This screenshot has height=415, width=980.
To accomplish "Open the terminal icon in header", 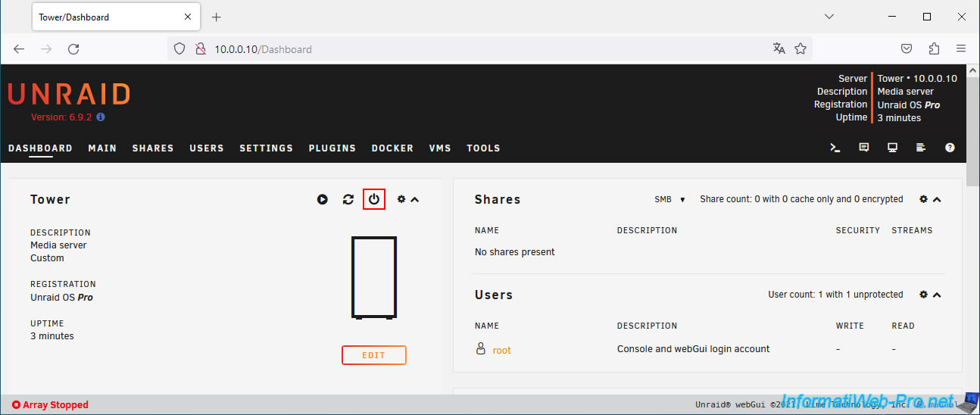I will click(835, 148).
